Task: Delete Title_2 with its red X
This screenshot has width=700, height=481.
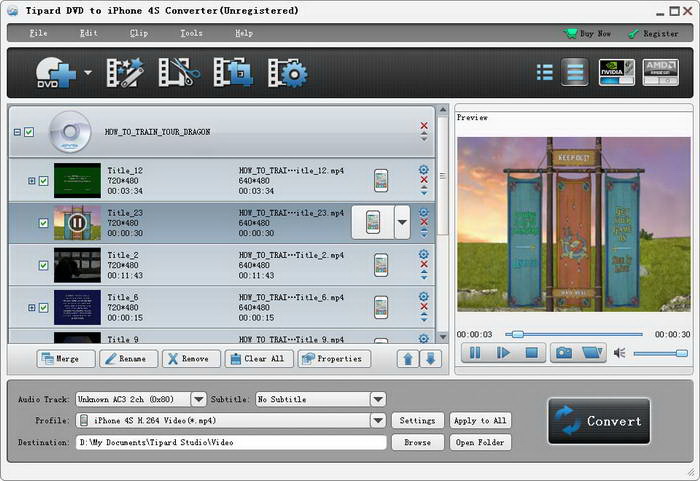Action: 424,264
